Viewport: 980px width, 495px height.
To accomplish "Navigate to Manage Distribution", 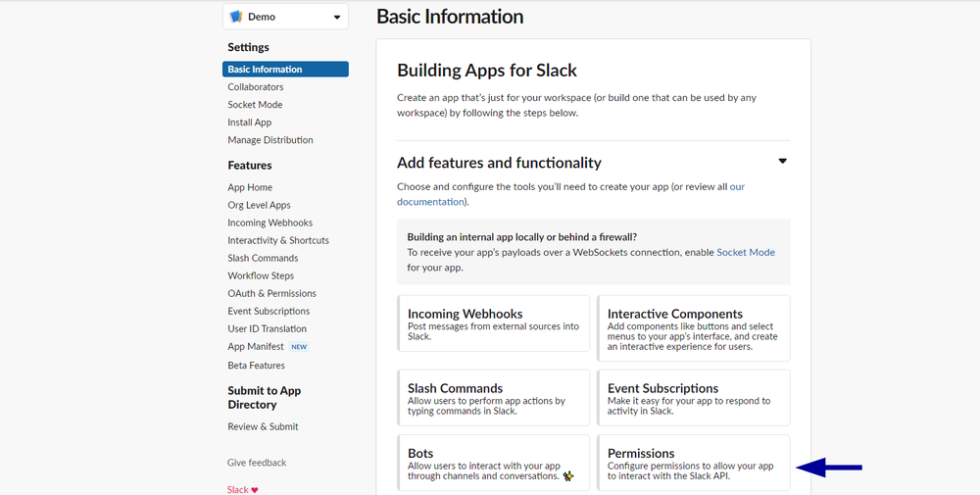I will point(270,140).
